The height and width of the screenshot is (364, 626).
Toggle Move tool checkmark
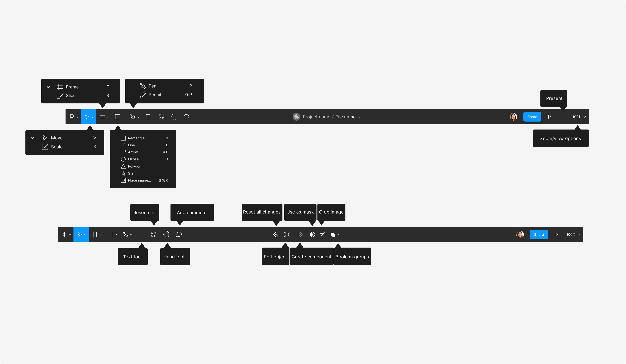point(33,137)
